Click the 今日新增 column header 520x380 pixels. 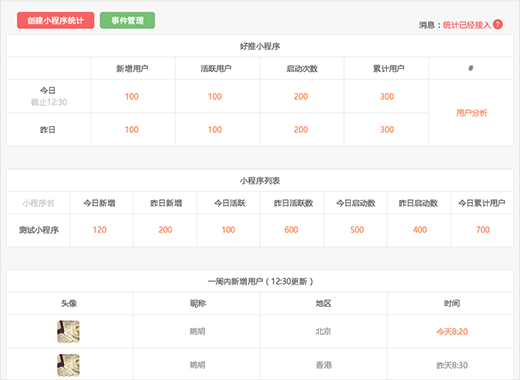(x=99, y=203)
